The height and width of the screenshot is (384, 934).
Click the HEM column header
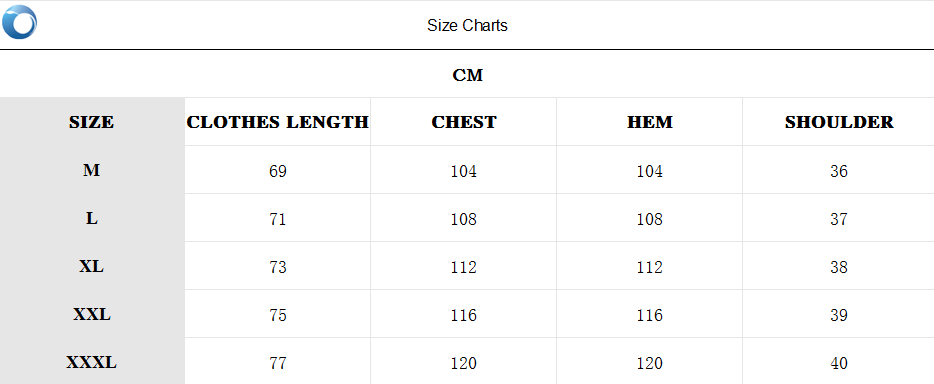pyautogui.click(x=650, y=122)
